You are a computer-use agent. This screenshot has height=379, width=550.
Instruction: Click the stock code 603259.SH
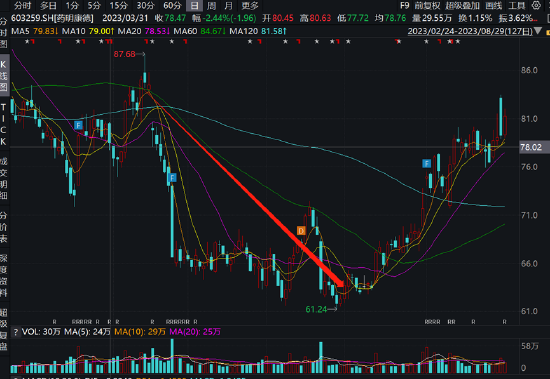pyautogui.click(x=32, y=18)
